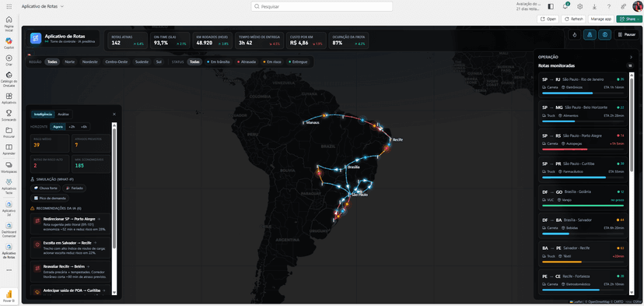This screenshot has width=644, height=306.
Task: Open Aplicativo 3d in sidebar
Action: 9,208
